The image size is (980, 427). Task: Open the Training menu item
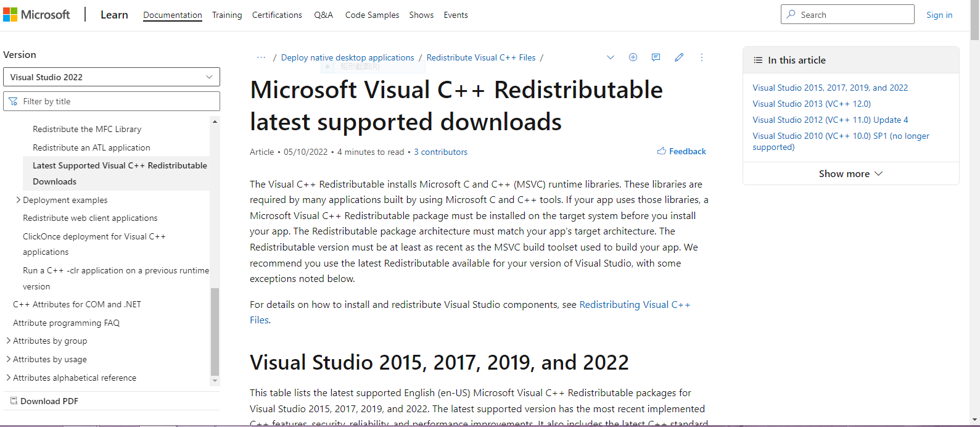tap(227, 15)
